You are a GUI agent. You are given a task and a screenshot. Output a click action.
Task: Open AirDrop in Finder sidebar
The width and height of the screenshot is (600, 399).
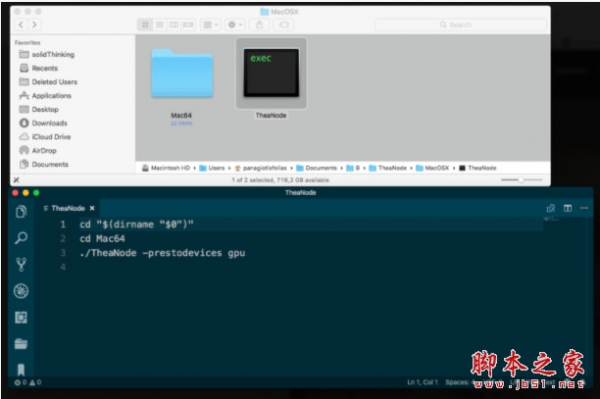[44, 151]
